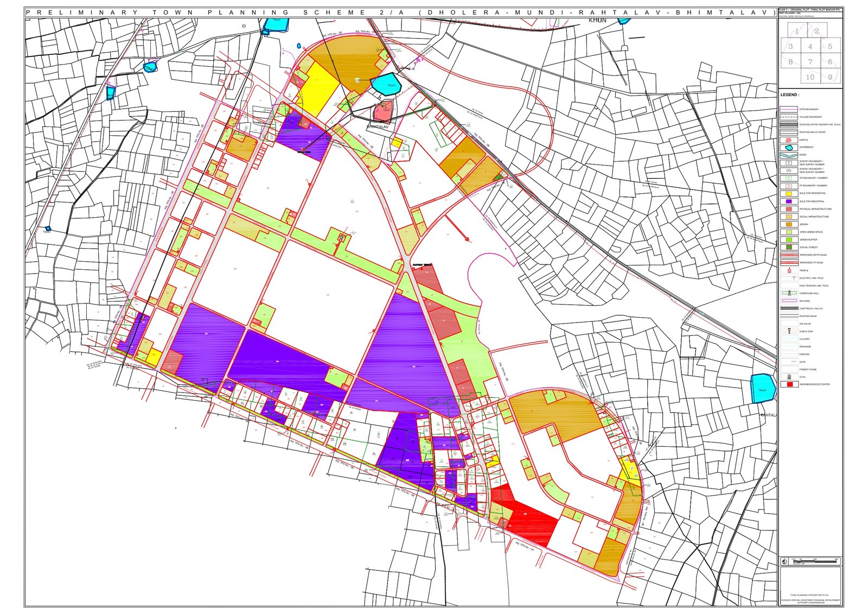Image resolution: width=868 pixels, height=614 pixels.
Task: Select key map sheet cell 7
Action: click(810, 61)
